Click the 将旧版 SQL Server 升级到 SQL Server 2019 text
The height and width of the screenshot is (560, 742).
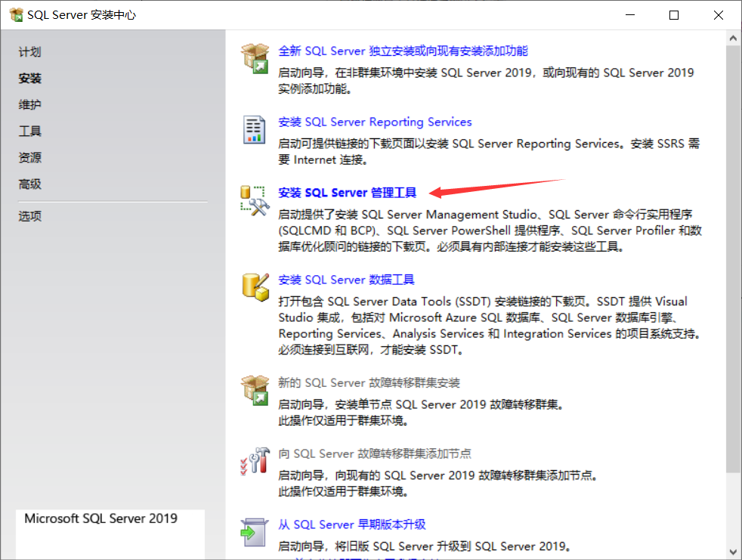coord(425,546)
